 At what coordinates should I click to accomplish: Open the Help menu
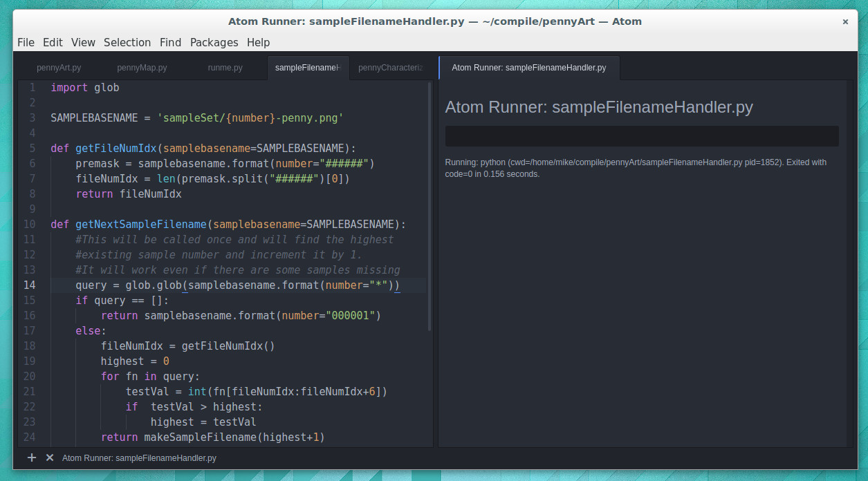(x=258, y=42)
